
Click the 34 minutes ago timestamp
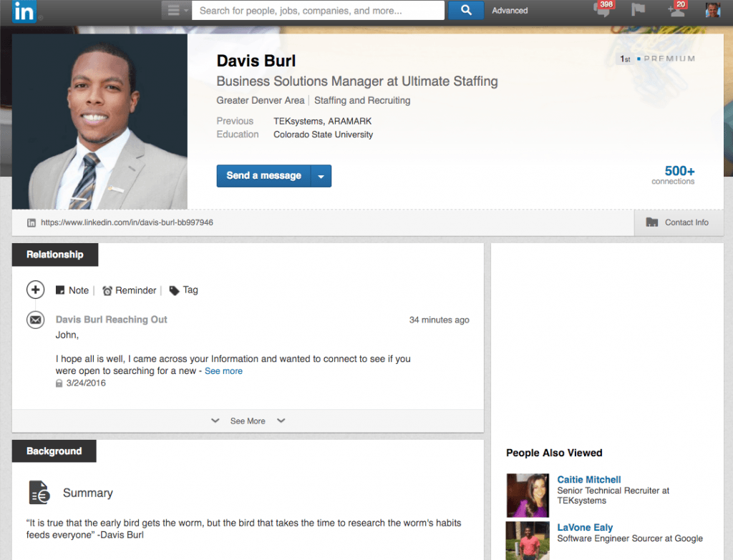pos(440,320)
